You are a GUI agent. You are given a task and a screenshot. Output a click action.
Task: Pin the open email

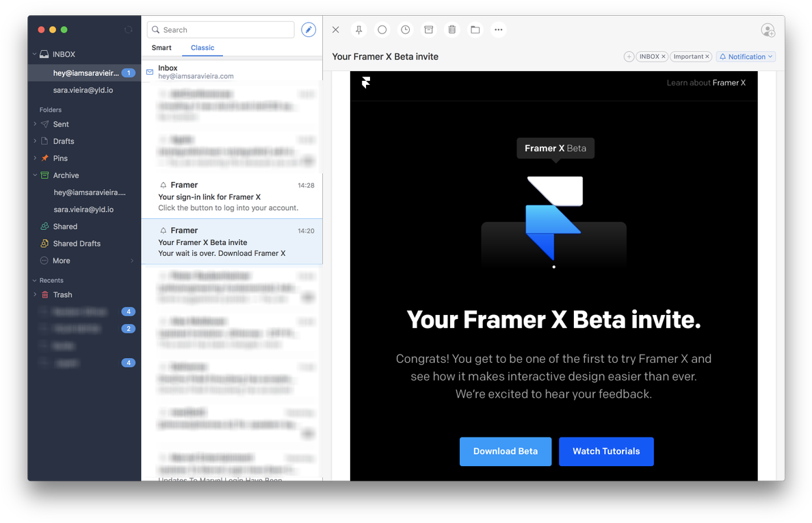point(358,30)
